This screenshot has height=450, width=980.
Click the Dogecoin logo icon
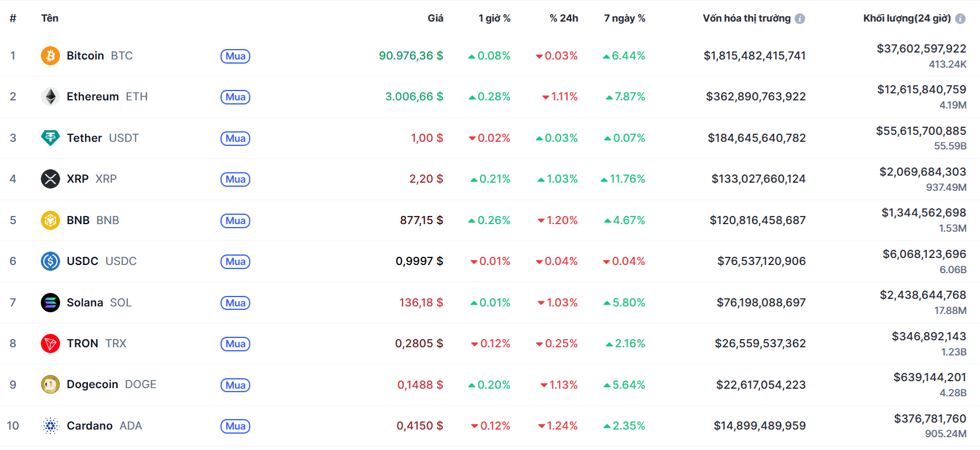pyautogui.click(x=50, y=385)
